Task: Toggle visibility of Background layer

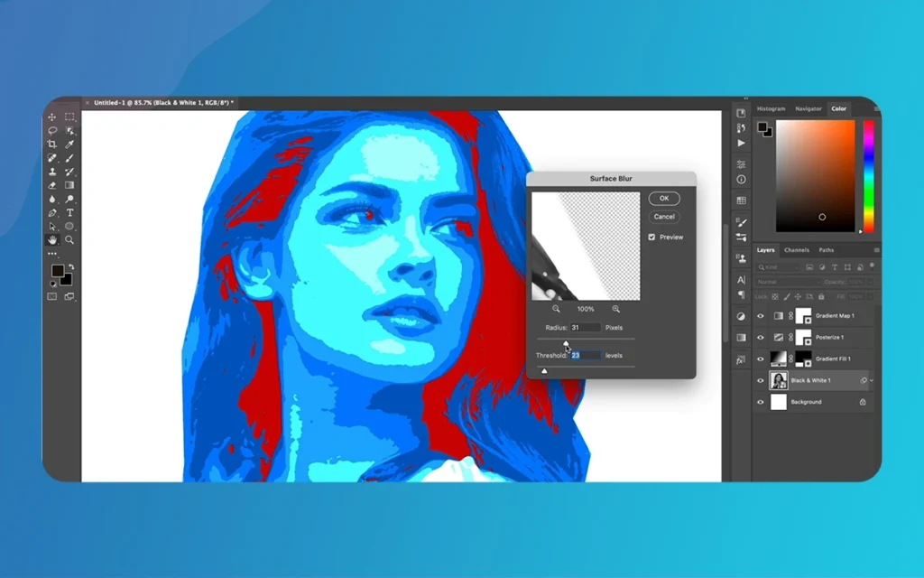Action: coord(760,402)
